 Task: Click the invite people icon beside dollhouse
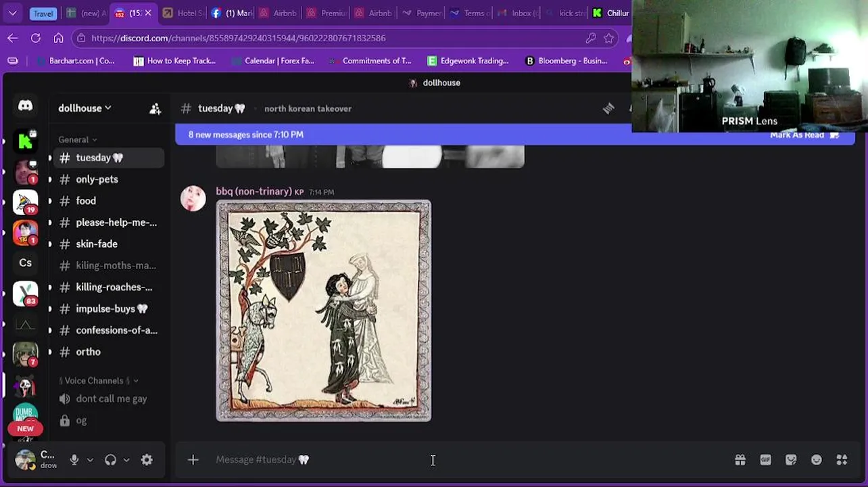[x=155, y=108]
